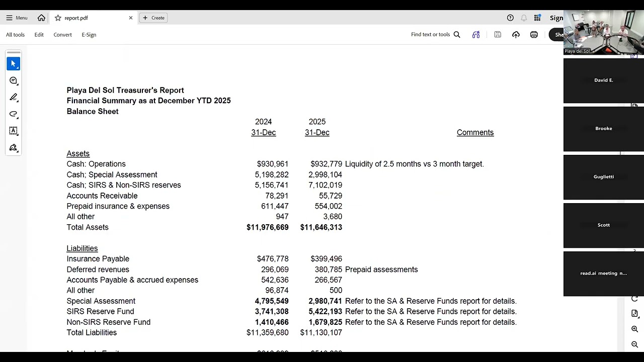Click the Create button
644x362 pixels.
click(153, 18)
